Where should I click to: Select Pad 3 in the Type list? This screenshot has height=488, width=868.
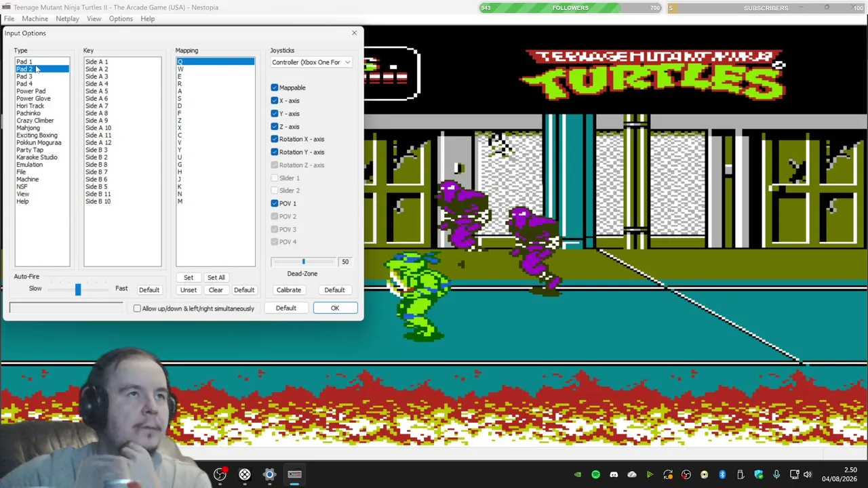point(42,77)
